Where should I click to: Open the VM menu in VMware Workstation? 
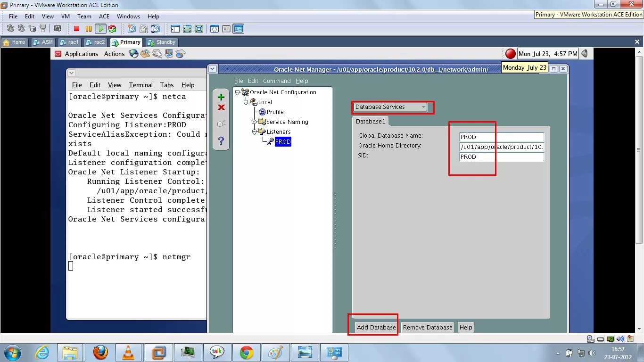tap(66, 16)
